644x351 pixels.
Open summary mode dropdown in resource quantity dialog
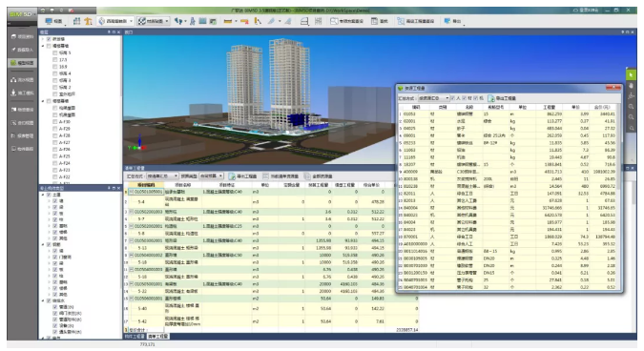pos(434,98)
